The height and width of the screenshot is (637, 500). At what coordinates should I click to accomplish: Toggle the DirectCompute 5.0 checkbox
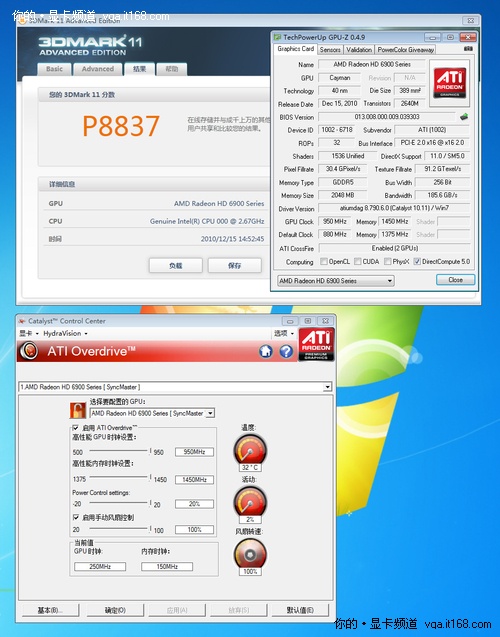(x=417, y=261)
